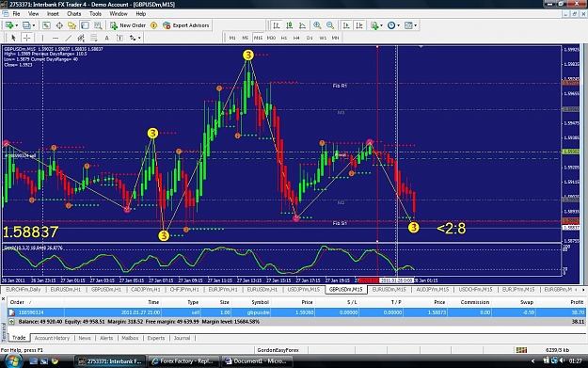588x368 pixels.
Task: Expand the new chart dropdown arrow
Action: pyautogui.click(x=17, y=26)
